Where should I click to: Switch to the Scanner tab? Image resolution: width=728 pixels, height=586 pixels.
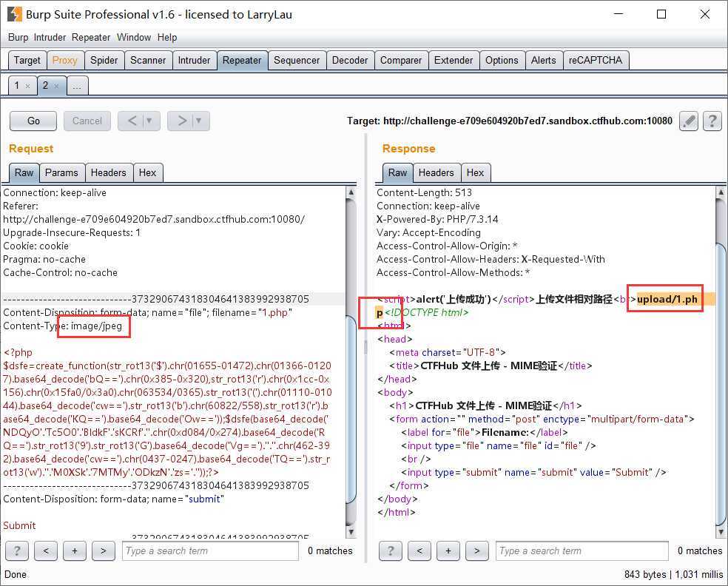click(148, 61)
